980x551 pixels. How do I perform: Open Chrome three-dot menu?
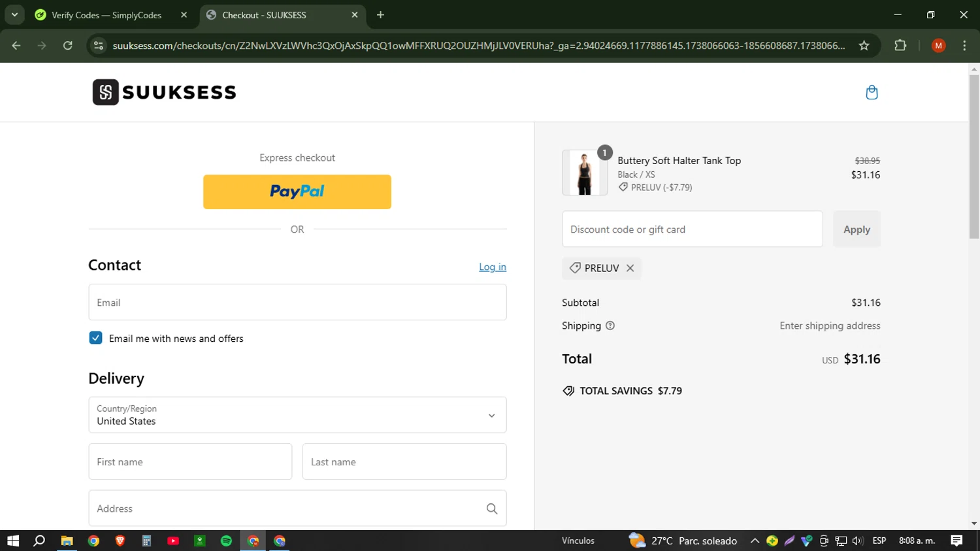click(964, 45)
